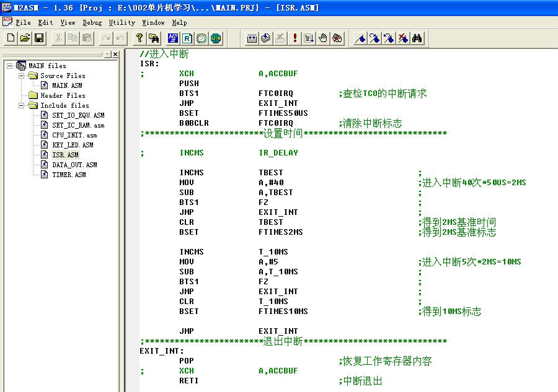Collapse the MAIN files tree root
This screenshot has width=558, height=392.
[10, 66]
